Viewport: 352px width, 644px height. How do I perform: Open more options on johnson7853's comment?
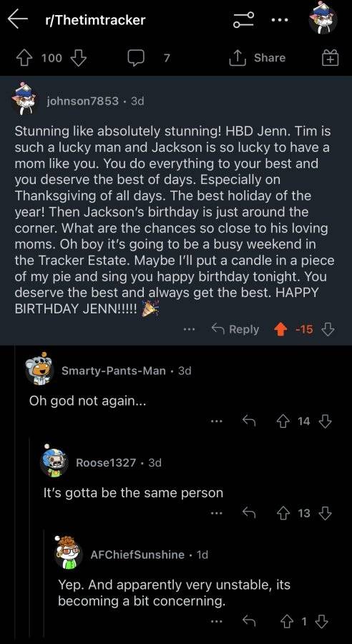[x=189, y=329]
